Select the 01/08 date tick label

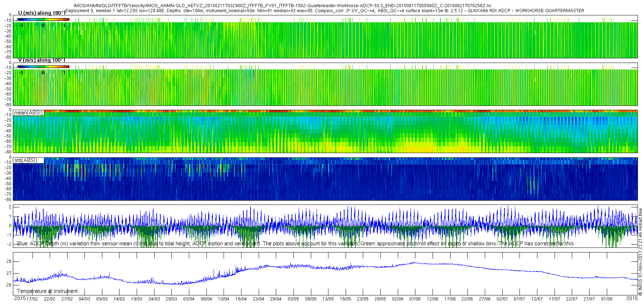click(x=606, y=299)
